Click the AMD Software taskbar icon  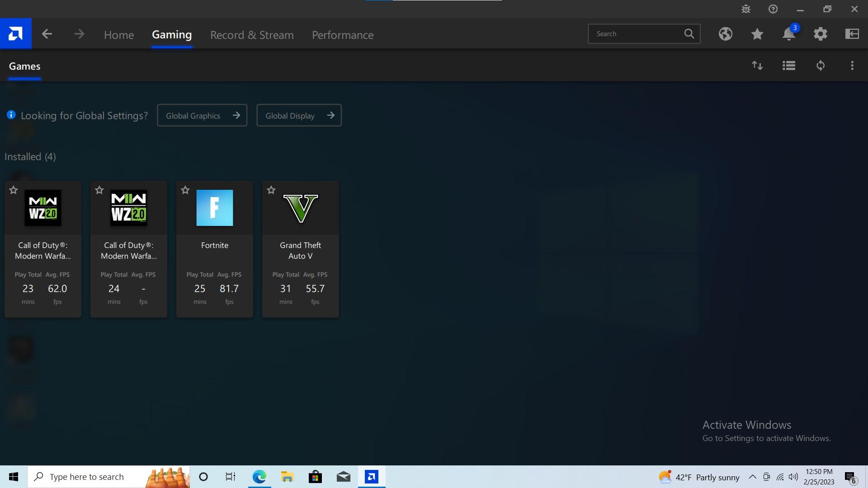[x=372, y=477]
